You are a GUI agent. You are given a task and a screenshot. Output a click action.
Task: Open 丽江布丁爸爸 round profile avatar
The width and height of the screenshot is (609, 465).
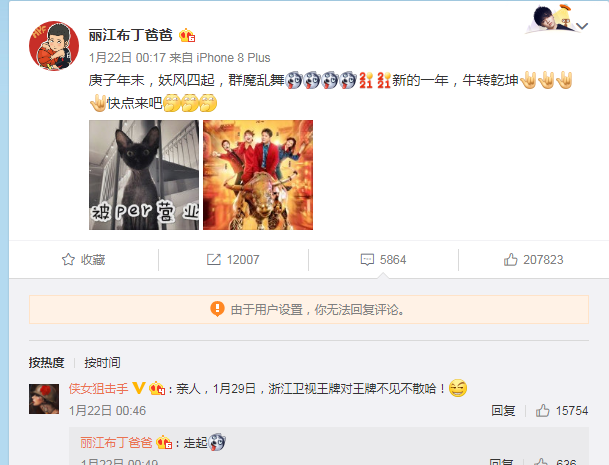54,46
